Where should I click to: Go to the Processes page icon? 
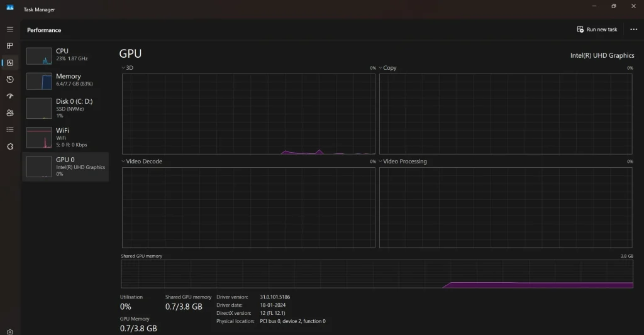point(10,46)
